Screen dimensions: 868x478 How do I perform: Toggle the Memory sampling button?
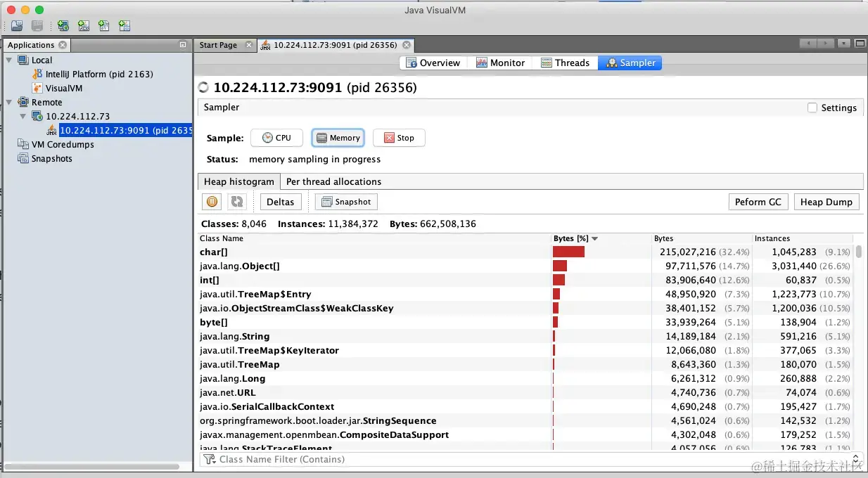pyautogui.click(x=338, y=138)
